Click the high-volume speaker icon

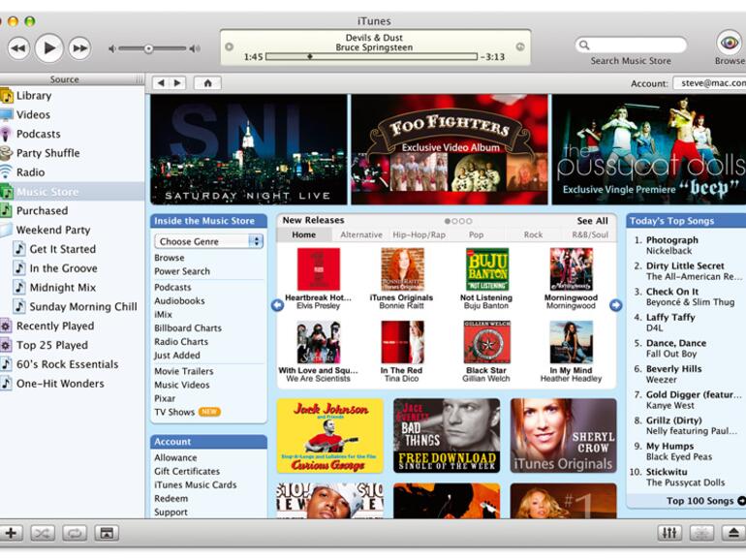(195, 48)
